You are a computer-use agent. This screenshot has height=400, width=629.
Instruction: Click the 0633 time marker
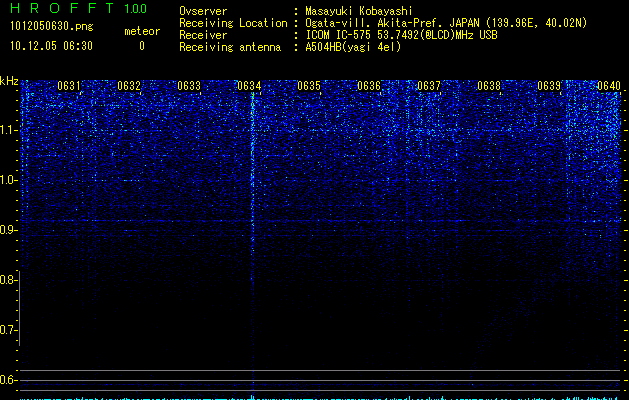coord(189,86)
